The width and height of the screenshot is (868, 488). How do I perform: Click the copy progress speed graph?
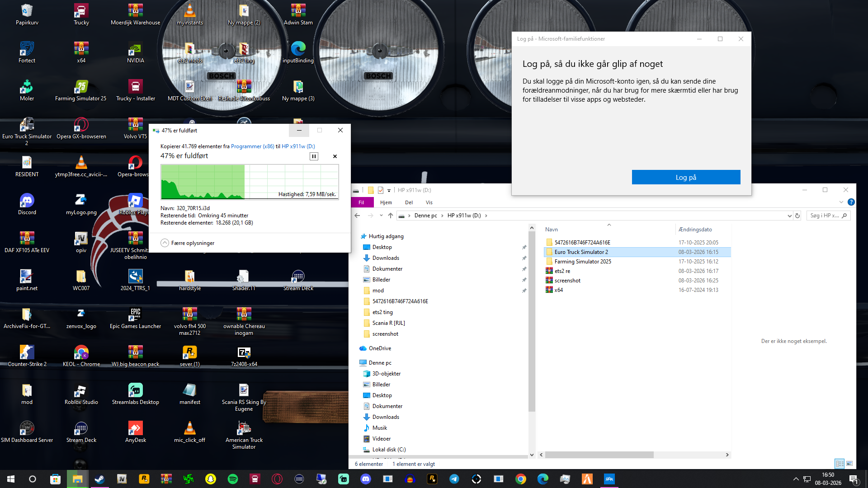250,182
